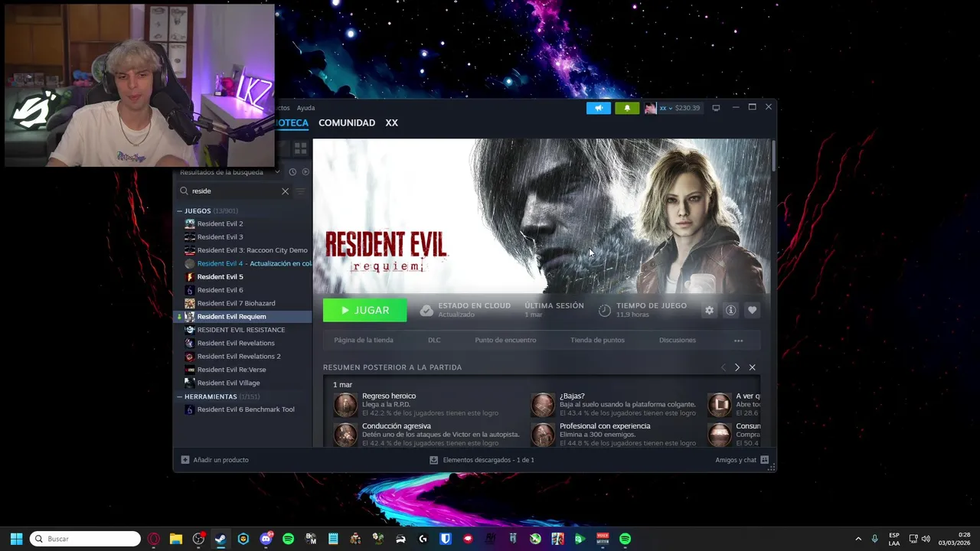The width and height of the screenshot is (980, 551).
Task: Click the Windows taskbar search box
Action: click(x=85, y=539)
